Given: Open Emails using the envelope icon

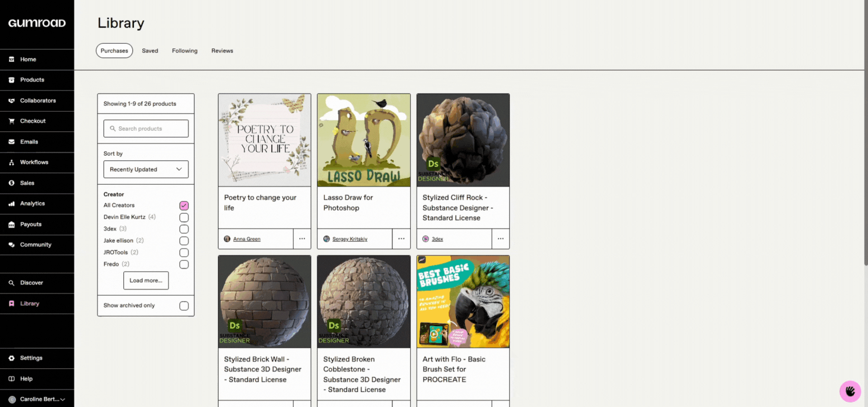Looking at the screenshot, I should [x=12, y=142].
